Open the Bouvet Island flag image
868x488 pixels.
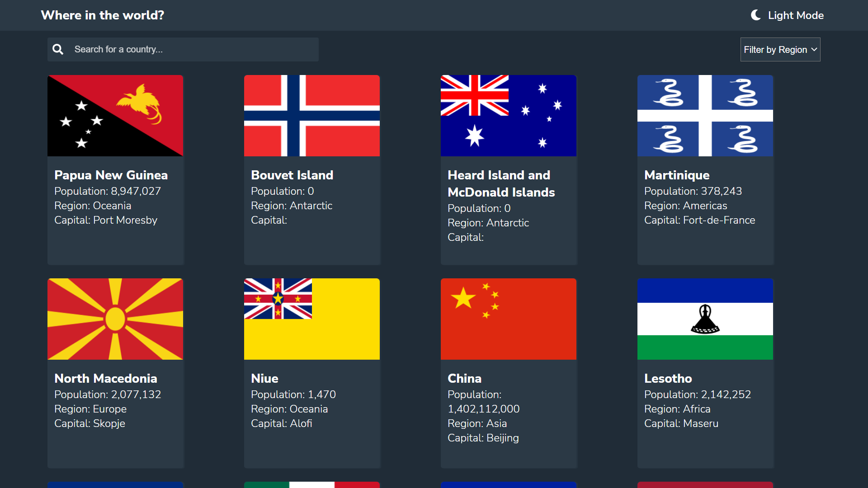tap(312, 116)
